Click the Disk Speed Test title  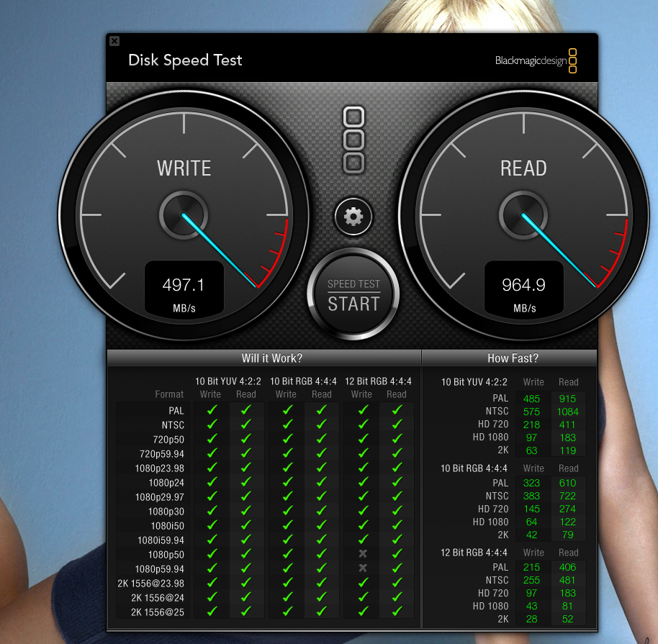[185, 60]
